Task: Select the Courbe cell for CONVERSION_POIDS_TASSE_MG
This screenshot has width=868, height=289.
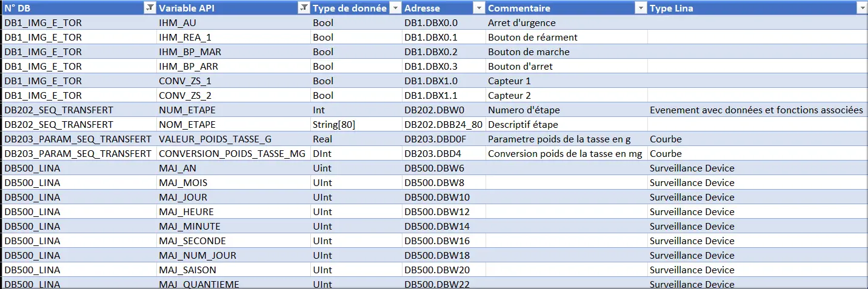Action: point(757,153)
